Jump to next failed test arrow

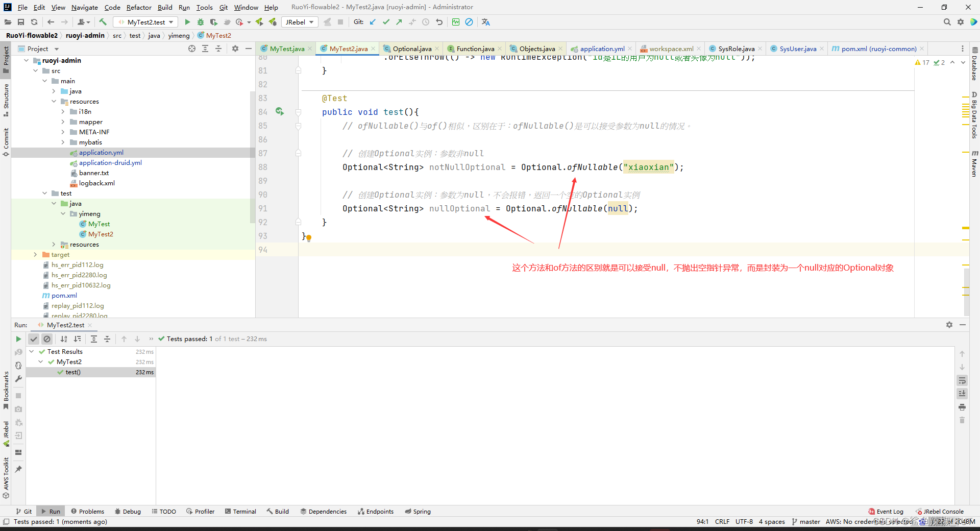137,339
